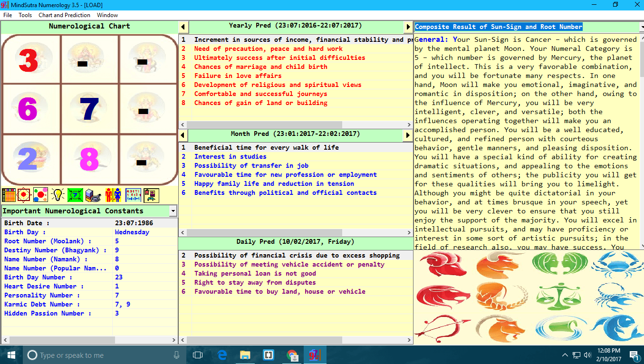Select 'Possibility of transfer in job'
The image size is (644, 364).
[x=296, y=166]
